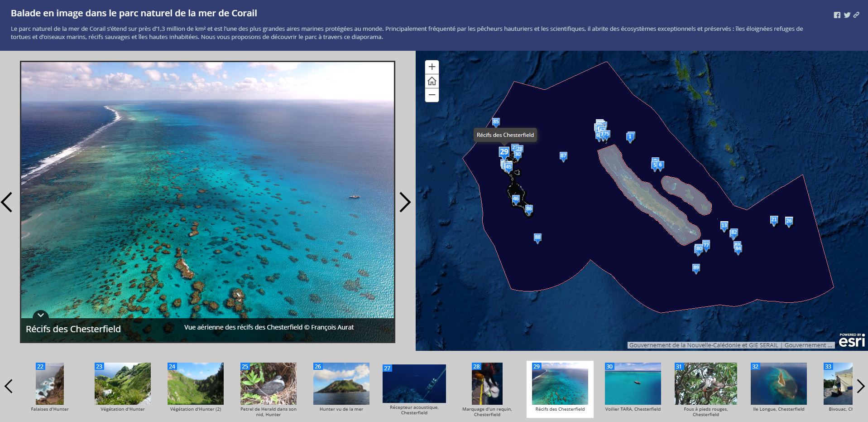The width and height of the screenshot is (868, 422).
Task: Return to default extent with the home icon
Action: click(x=432, y=81)
